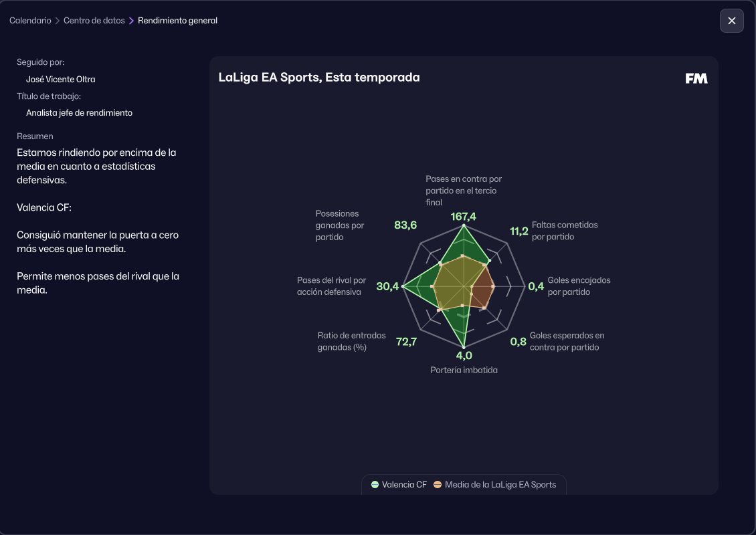Click Faltas cometidas por partido label
Image resolution: width=756 pixels, height=535 pixels.
pos(565,231)
